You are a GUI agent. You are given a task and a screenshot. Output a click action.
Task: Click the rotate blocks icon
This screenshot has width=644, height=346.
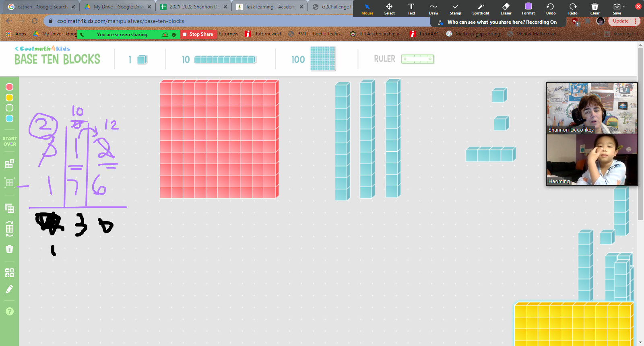tap(10, 229)
